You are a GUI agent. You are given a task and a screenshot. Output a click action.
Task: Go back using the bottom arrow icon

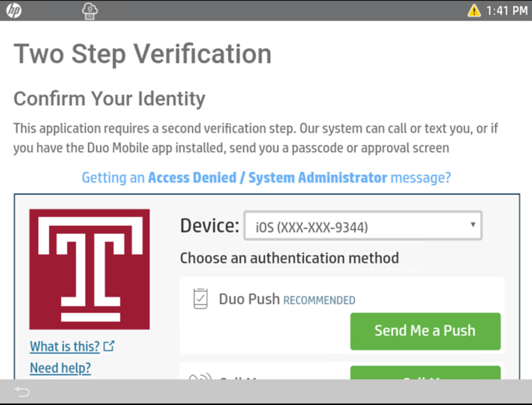[x=22, y=392]
